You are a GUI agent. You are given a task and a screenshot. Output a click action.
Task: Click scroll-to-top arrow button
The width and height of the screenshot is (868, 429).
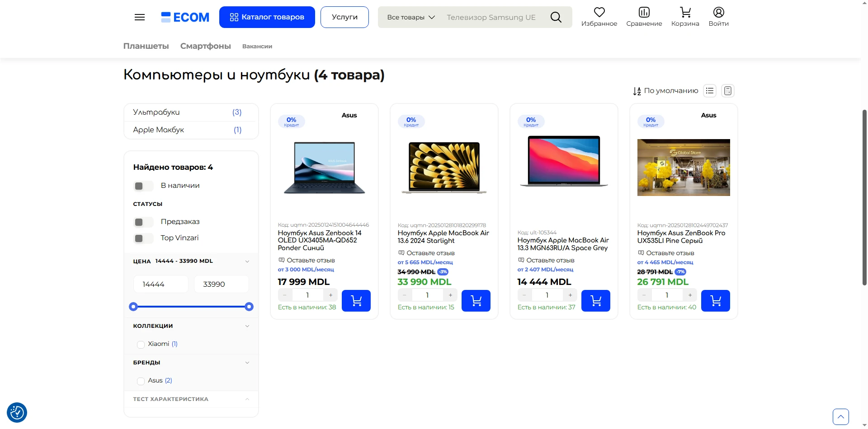tap(841, 417)
